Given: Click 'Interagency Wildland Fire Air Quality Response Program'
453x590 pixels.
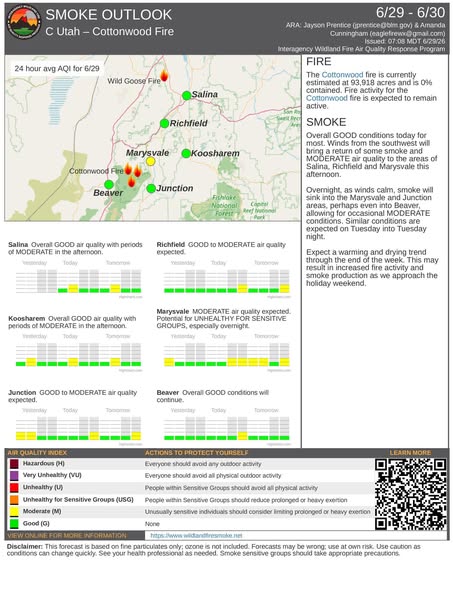Looking at the screenshot, I should pos(361,49).
